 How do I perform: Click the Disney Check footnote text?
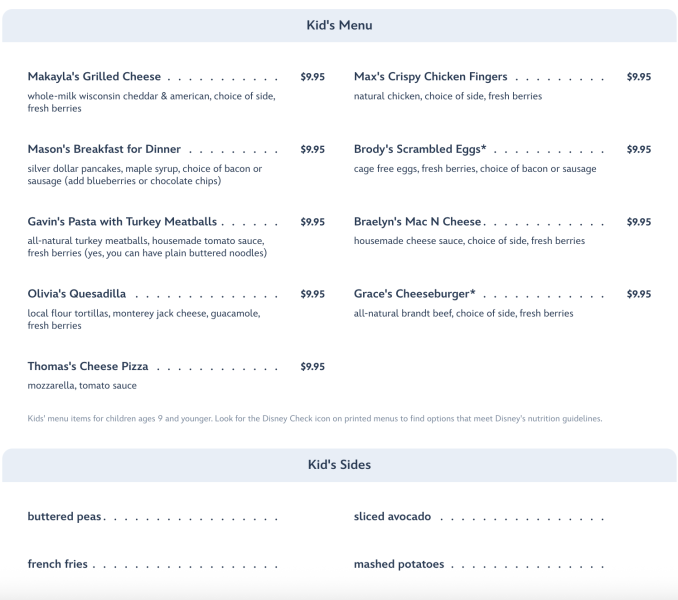315,419
